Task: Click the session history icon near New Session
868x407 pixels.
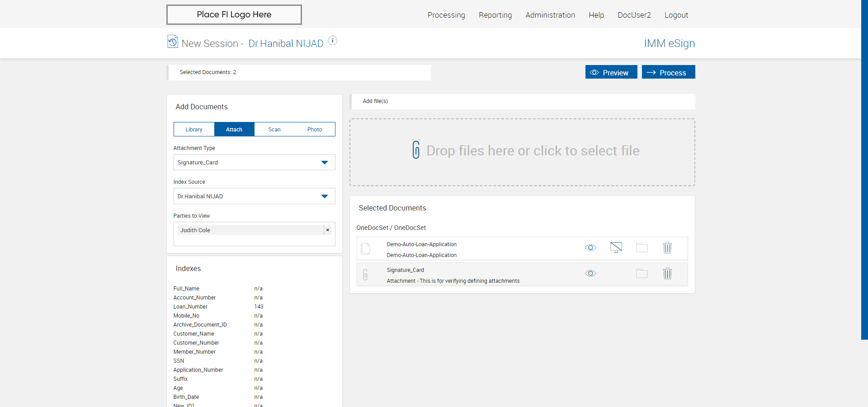Action: (x=172, y=42)
